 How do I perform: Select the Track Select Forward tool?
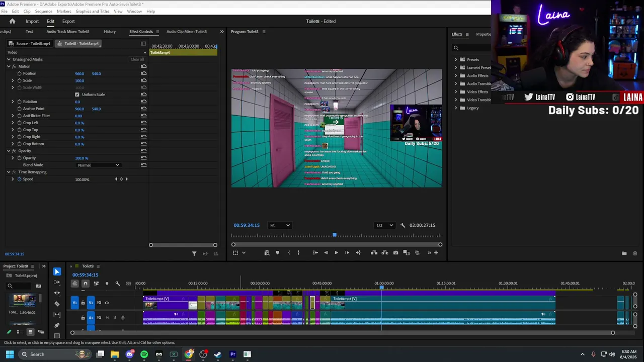pos(57,283)
